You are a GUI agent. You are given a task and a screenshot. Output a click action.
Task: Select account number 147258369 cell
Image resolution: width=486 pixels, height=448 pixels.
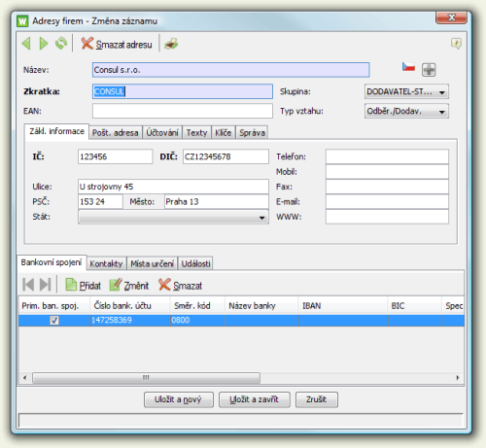(x=130, y=320)
